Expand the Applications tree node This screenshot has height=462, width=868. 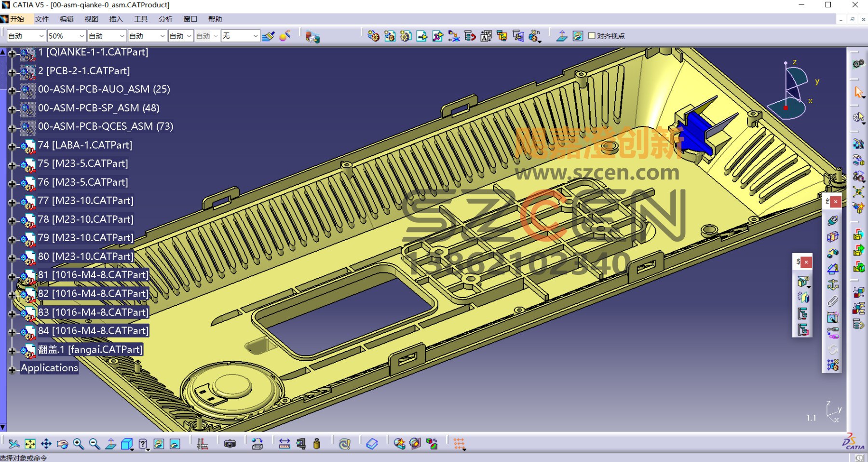[12, 370]
